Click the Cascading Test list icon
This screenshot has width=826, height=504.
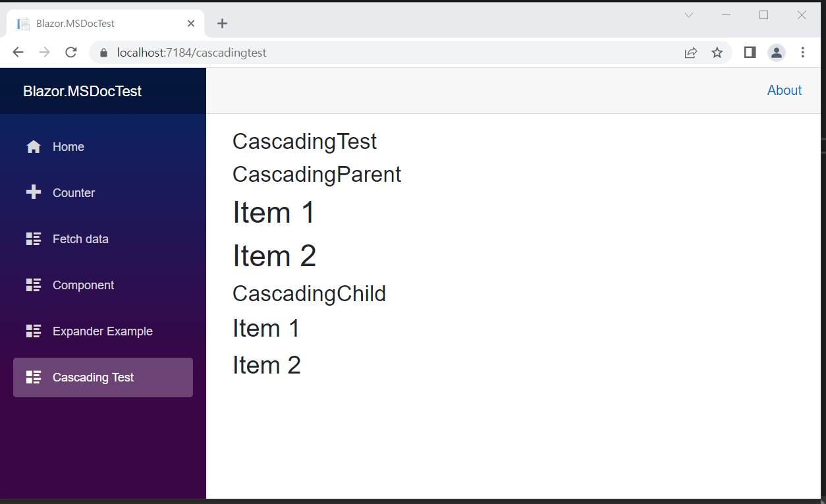point(34,377)
